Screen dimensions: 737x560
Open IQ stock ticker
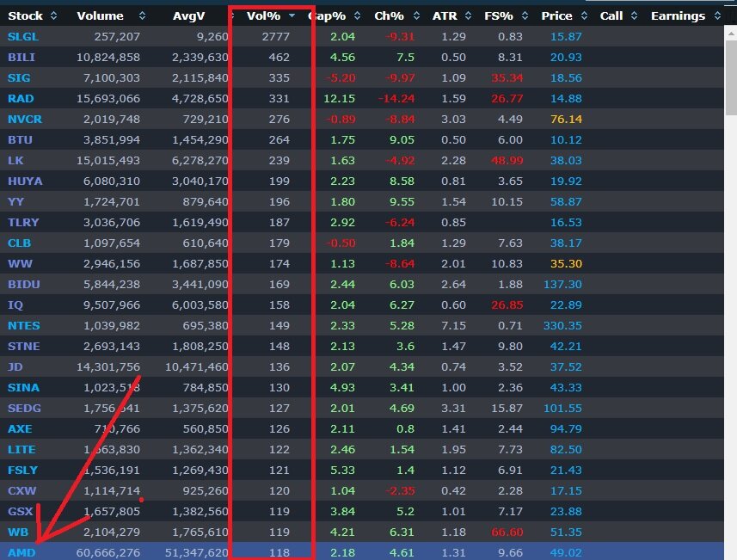pyautogui.click(x=15, y=305)
